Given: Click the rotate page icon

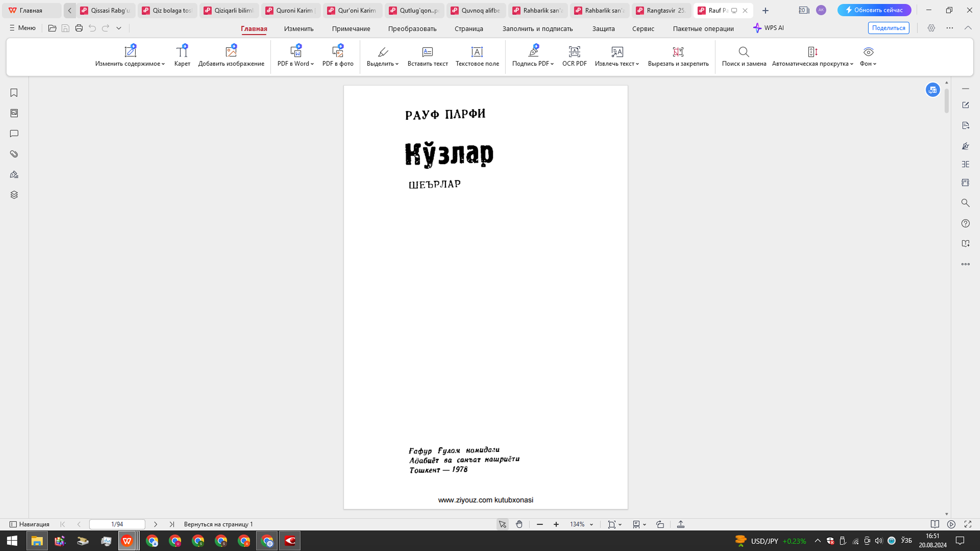Looking at the screenshot, I should point(660,524).
